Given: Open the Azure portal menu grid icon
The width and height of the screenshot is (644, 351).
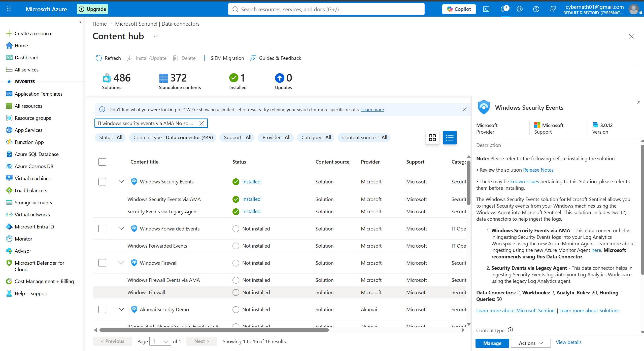Looking at the screenshot, I should pyautogui.click(x=9, y=9).
